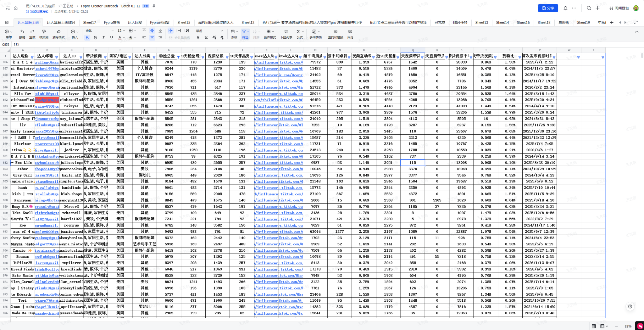This screenshot has width=644, height=330.
Task: Switch to the Fypro快筛 sheet tab
Action: 112,22
